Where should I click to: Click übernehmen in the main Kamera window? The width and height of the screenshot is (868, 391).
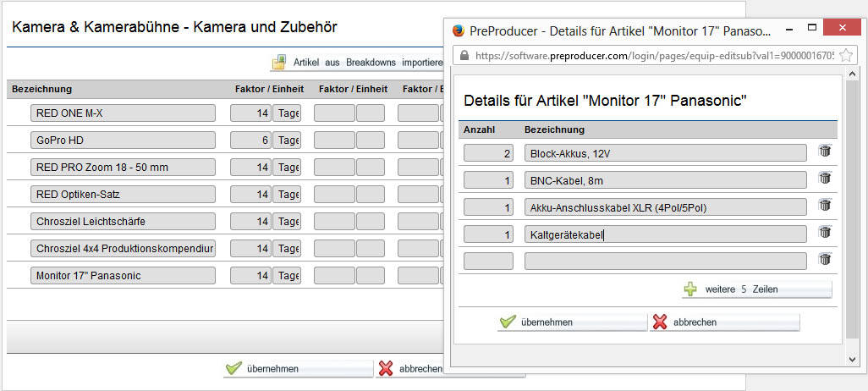(x=299, y=369)
